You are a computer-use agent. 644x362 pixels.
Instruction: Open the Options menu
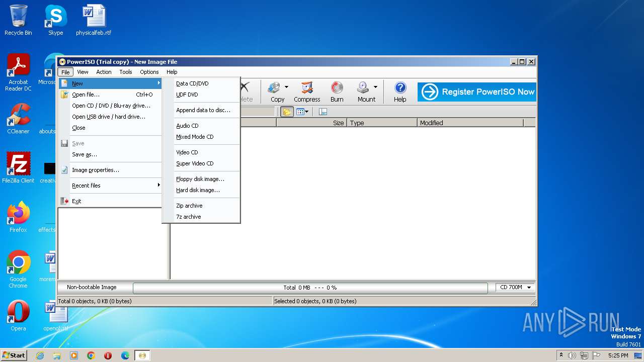pyautogui.click(x=149, y=72)
